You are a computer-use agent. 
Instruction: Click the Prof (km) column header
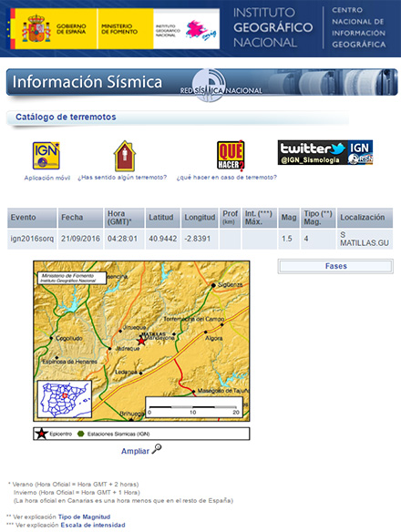pos(230,218)
